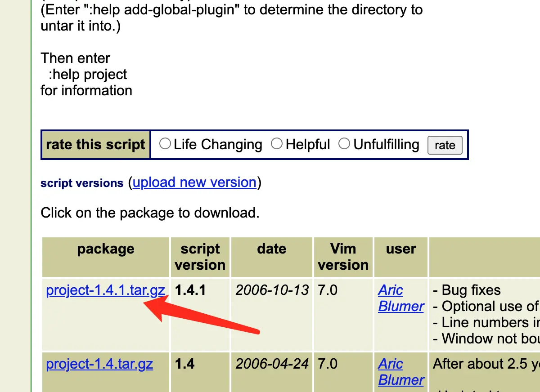The width and height of the screenshot is (540, 392).
Task: Click the rate this script label
Action: pyautogui.click(x=95, y=145)
